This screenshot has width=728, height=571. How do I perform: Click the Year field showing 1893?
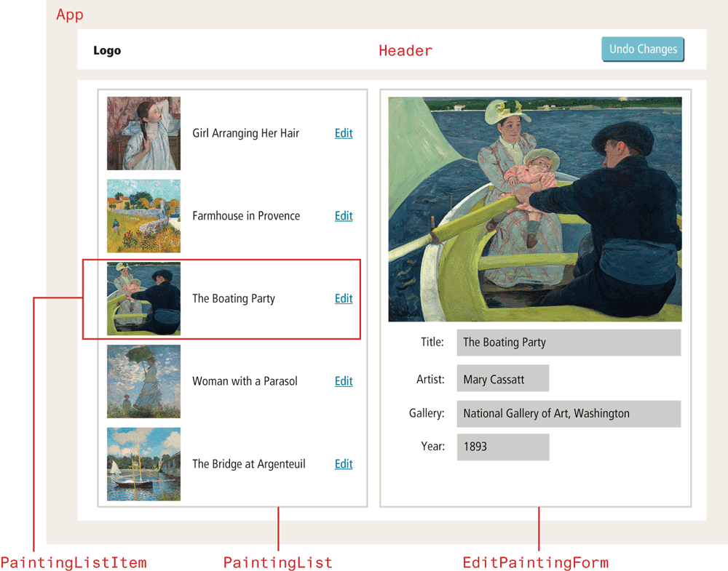pos(502,447)
